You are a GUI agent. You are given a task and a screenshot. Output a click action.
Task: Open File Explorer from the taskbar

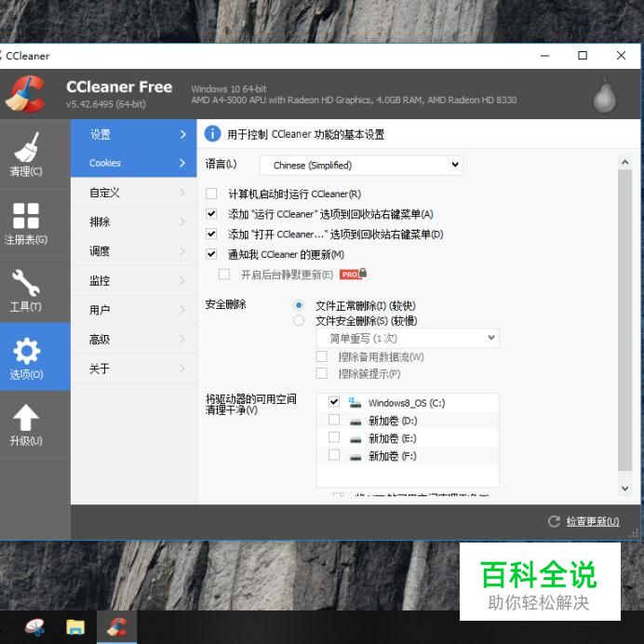75,627
